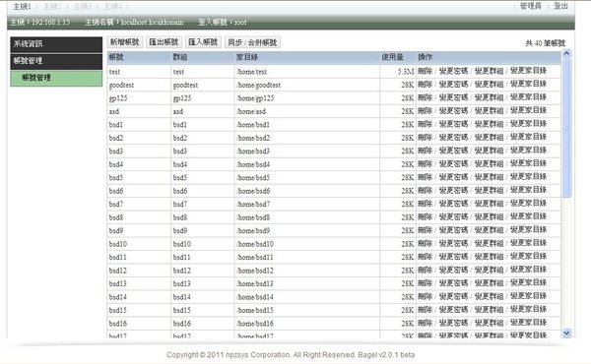Switch to the 主機1 host tab

[x=22, y=7]
